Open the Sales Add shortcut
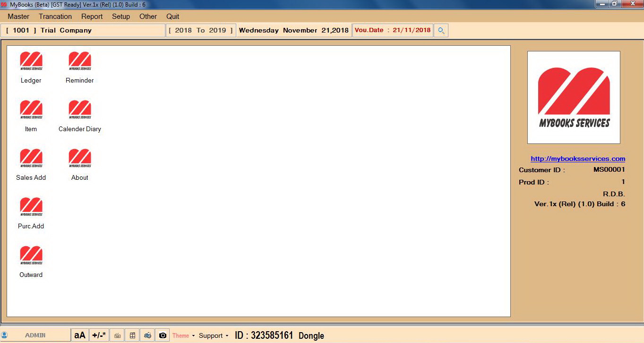The height and width of the screenshot is (343, 644). click(x=31, y=159)
